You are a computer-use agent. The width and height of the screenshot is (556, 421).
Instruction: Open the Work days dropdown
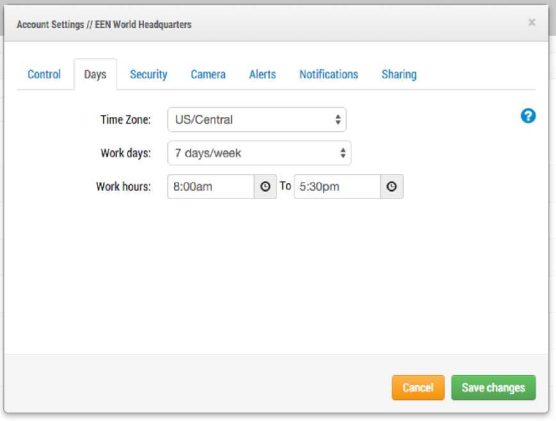pyautogui.click(x=259, y=153)
